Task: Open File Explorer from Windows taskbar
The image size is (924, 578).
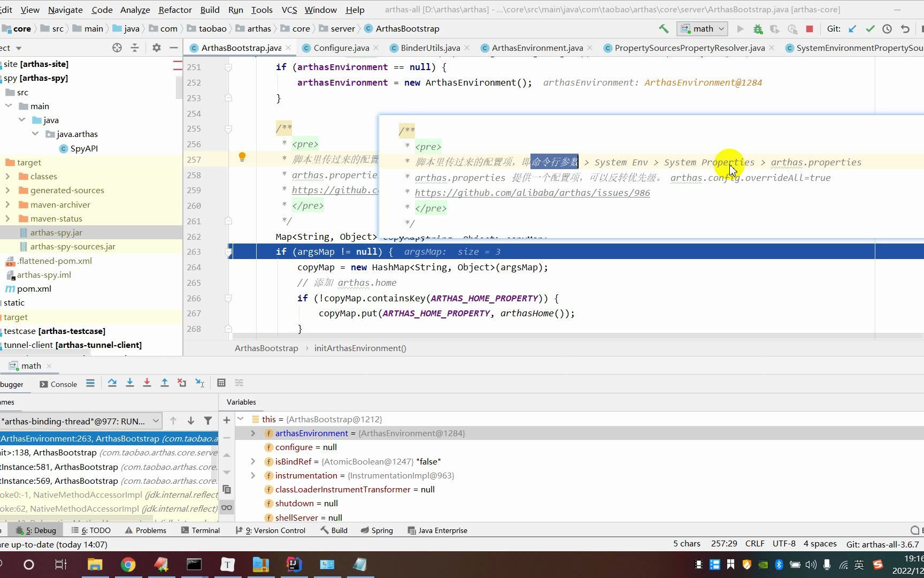Action: coord(95,565)
